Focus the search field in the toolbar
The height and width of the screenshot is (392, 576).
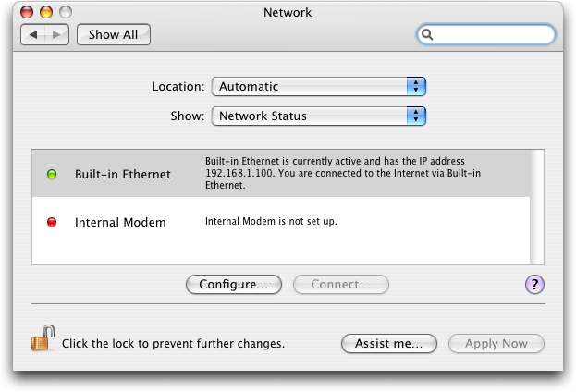tap(486, 34)
